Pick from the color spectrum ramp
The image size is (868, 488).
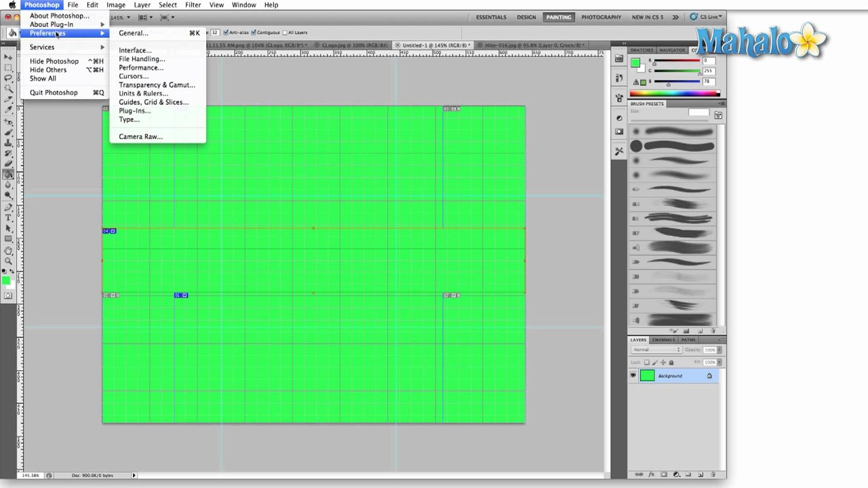[x=675, y=94]
